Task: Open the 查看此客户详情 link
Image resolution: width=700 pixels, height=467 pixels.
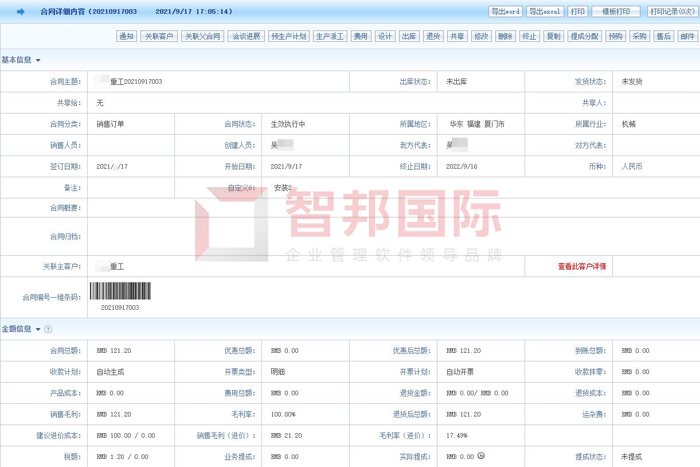Action: tap(581, 267)
